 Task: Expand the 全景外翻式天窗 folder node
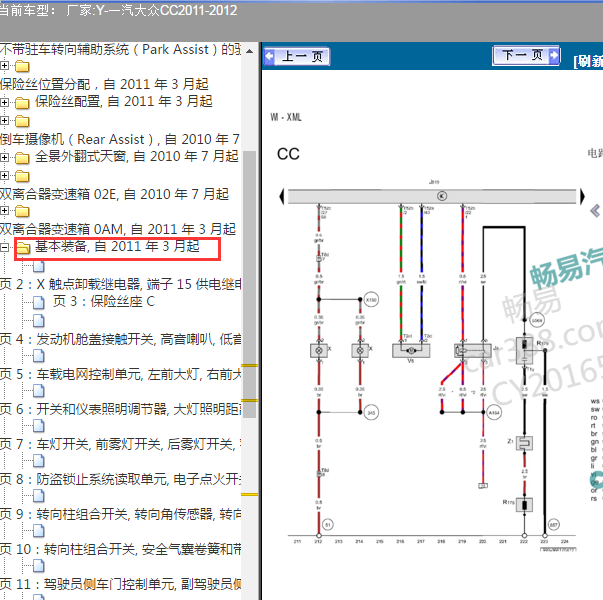(x=4, y=157)
